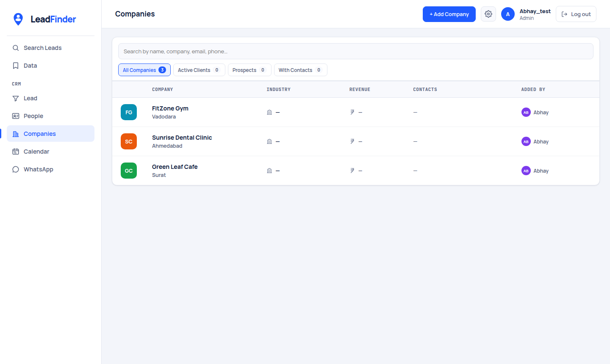
Task: Open Calendar from the sidebar
Action: click(51, 152)
